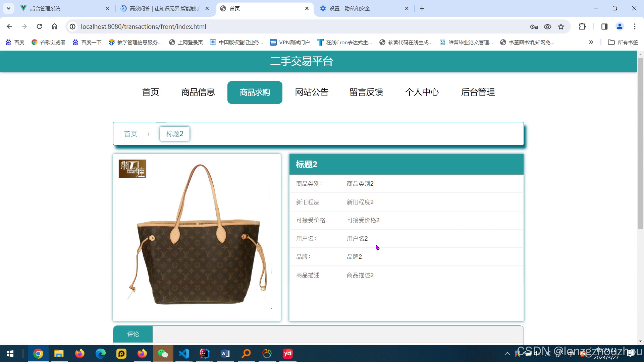Image resolution: width=644 pixels, height=362 pixels.
Task: Show more bookmarks chevron
Action: tap(591, 42)
